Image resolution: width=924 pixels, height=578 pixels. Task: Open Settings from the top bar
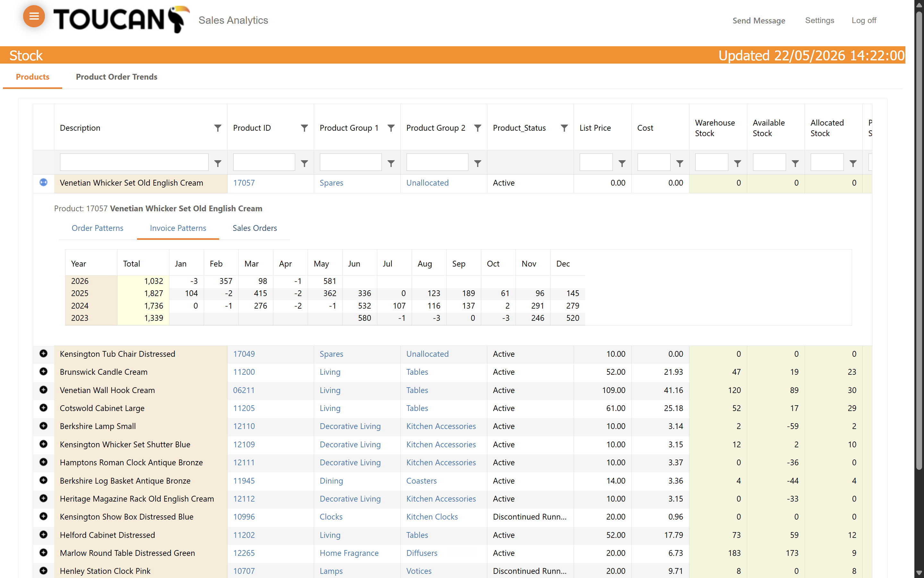tap(819, 21)
